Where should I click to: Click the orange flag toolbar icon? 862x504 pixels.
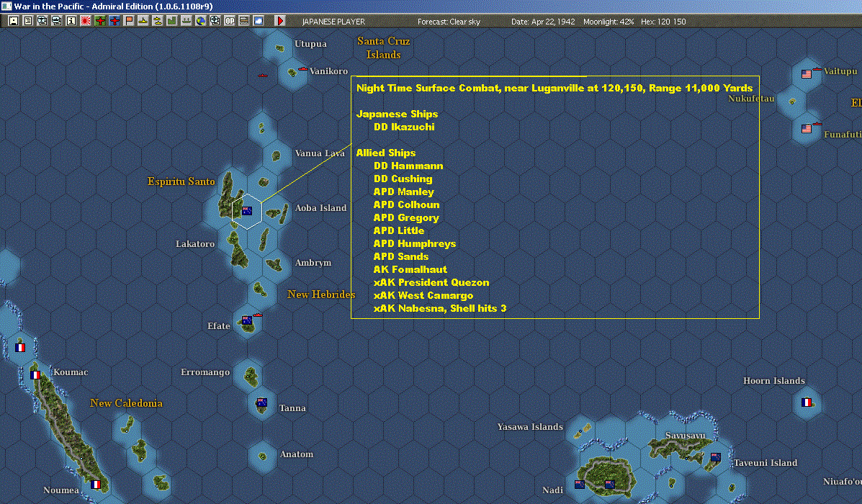tap(129, 21)
